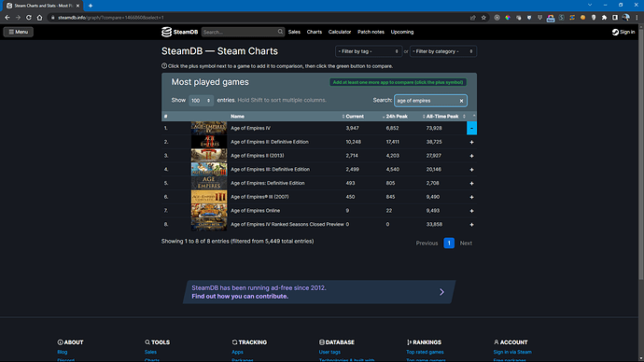This screenshot has height=362, width=644.
Task: Open the Patch notes menu item
Action: (371, 32)
